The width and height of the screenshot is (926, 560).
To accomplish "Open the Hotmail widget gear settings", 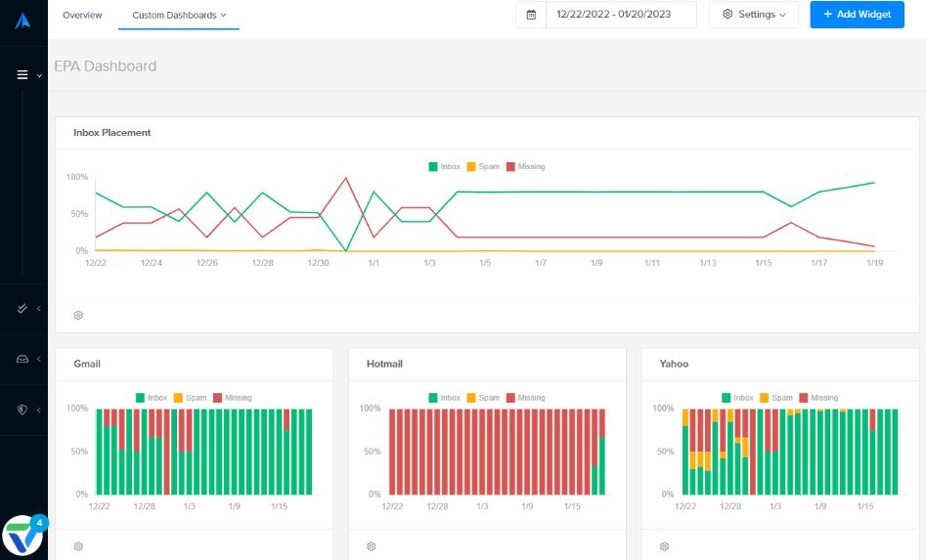I will (372, 546).
